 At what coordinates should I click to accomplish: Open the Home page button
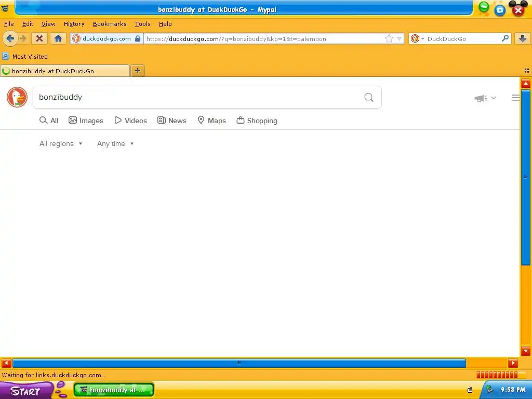pyautogui.click(x=58, y=38)
